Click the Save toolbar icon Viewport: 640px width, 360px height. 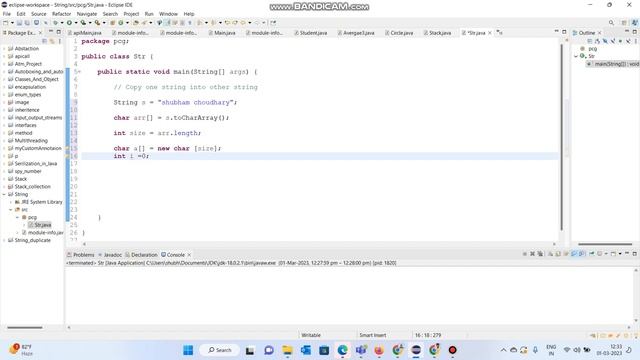pos(19,23)
